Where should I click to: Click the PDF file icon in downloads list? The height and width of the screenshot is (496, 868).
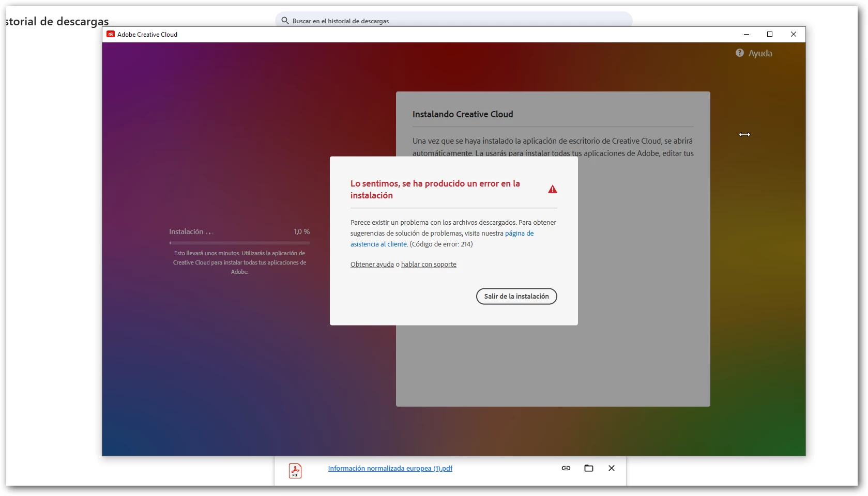tap(295, 471)
